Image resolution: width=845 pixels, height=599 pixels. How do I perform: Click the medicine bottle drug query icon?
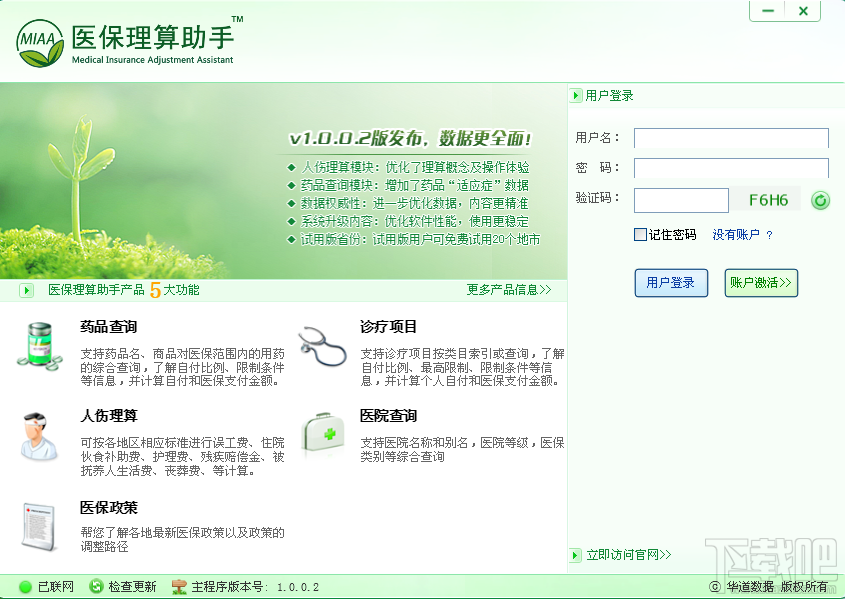point(39,346)
